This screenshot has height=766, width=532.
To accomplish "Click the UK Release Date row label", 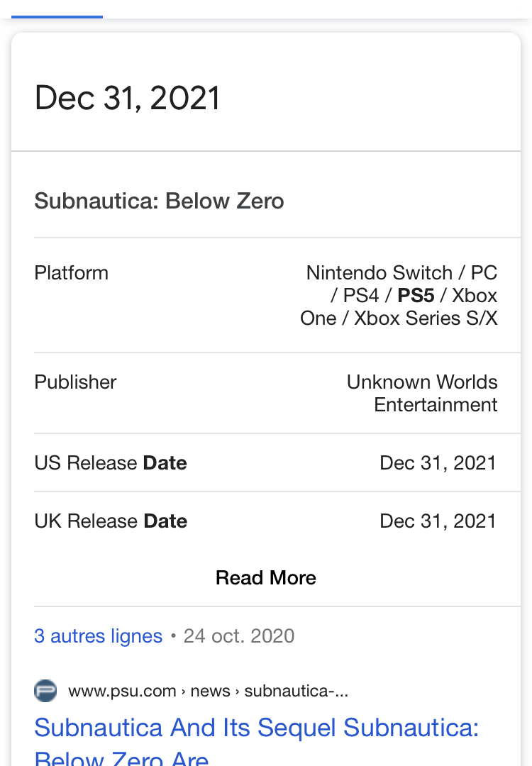I will 111,521.
